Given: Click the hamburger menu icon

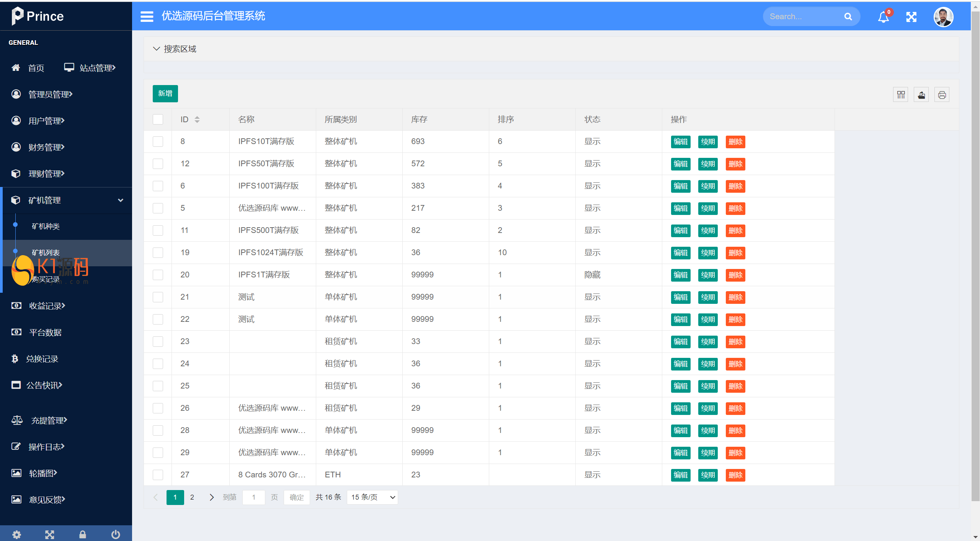Looking at the screenshot, I should pyautogui.click(x=147, y=16).
